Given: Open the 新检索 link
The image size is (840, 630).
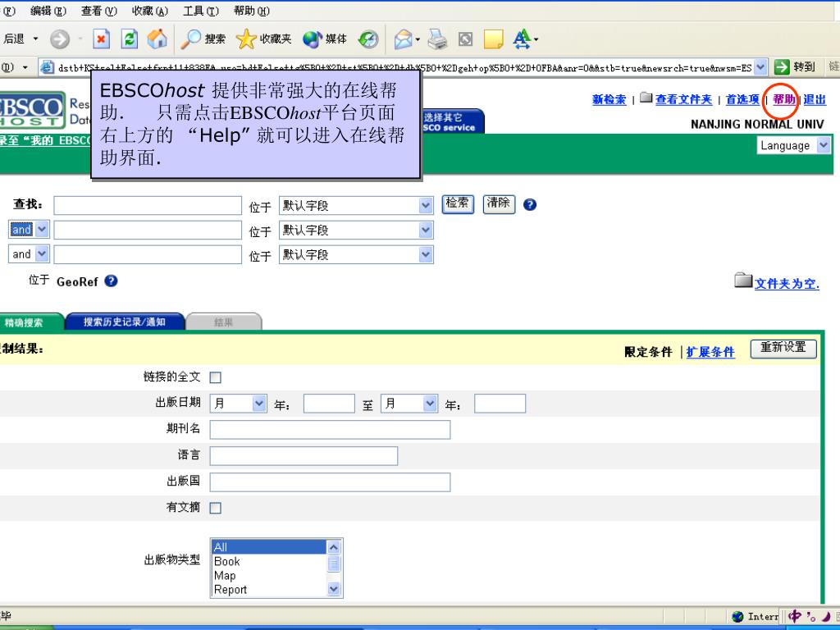Looking at the screenshot, I should tap(609, 99).
